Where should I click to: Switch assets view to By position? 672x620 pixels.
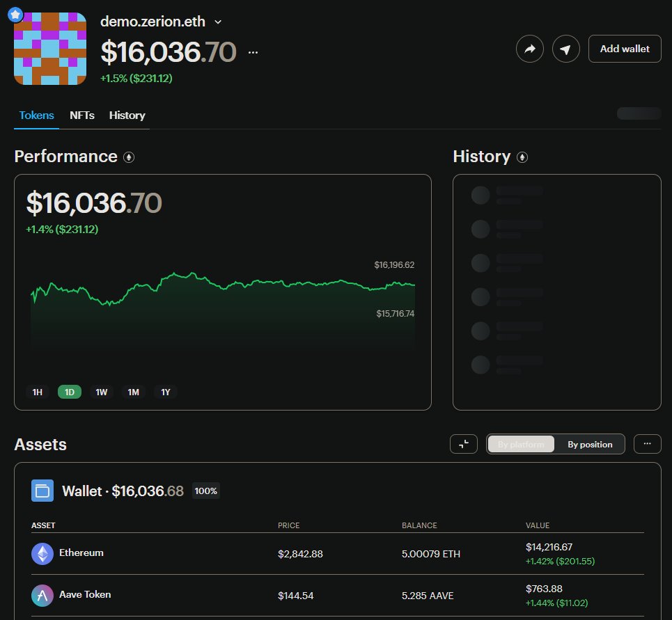[590, 445]
